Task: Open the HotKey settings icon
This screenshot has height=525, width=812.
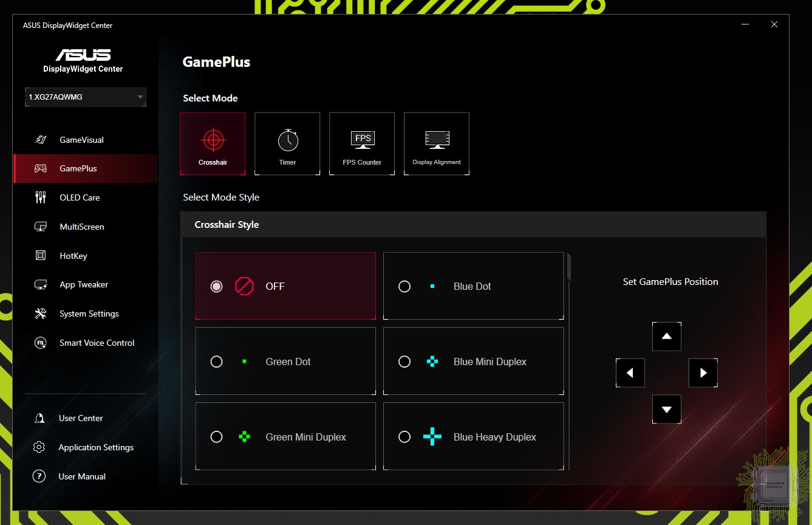Action: (x=41, y=256)
